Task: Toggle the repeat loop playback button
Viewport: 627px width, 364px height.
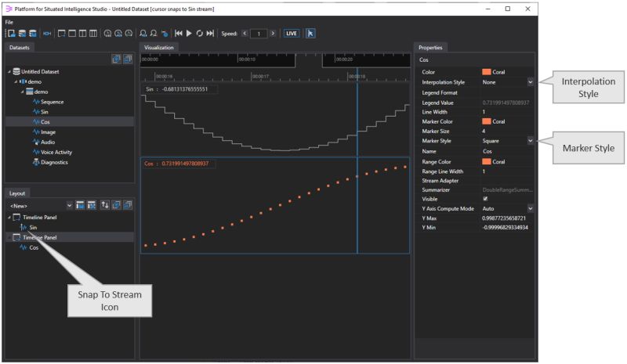Action: tap(200, 34)
